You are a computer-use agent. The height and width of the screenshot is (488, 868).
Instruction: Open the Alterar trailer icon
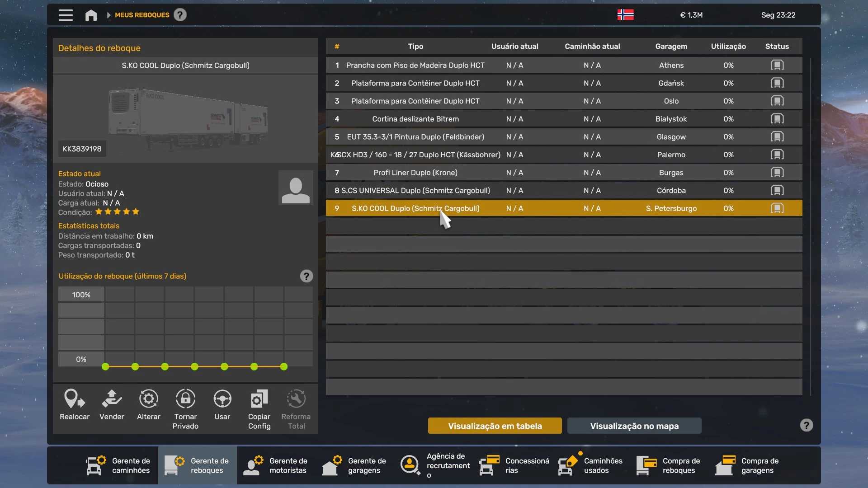click(x=148, y=399)
